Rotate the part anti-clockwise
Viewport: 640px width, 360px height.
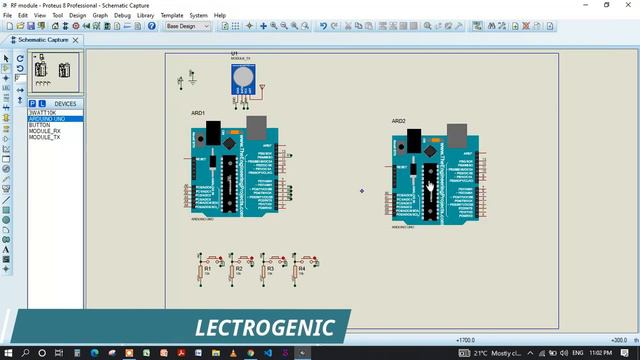coord(20,68)
